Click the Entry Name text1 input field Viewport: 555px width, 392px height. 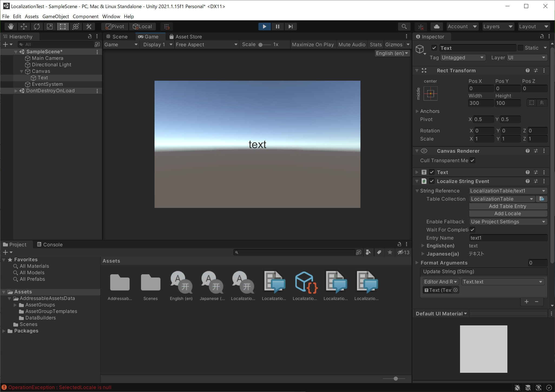tap(508, 238)
